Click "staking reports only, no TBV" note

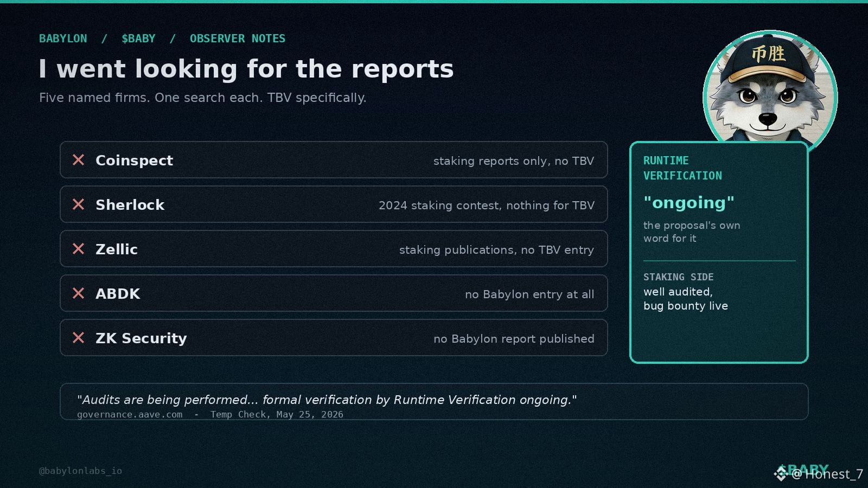(514, 161)
